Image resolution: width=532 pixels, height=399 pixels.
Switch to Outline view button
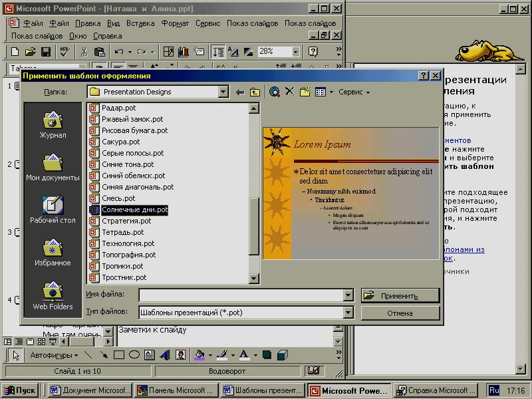click(19, 342)
